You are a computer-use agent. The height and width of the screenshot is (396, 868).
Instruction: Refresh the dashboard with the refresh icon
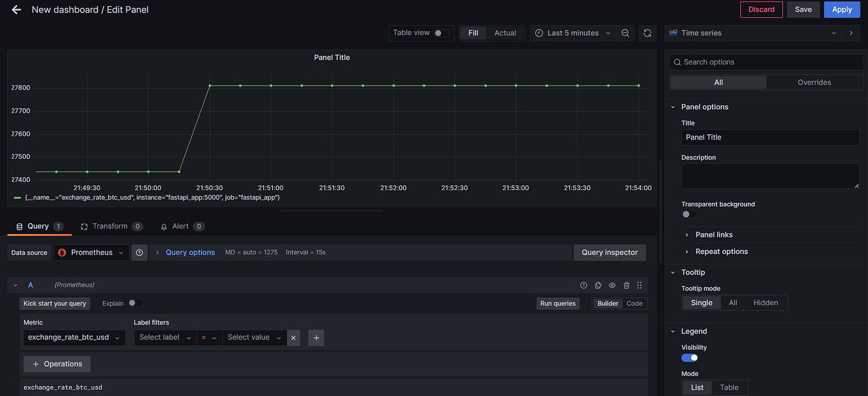(647, 33)
